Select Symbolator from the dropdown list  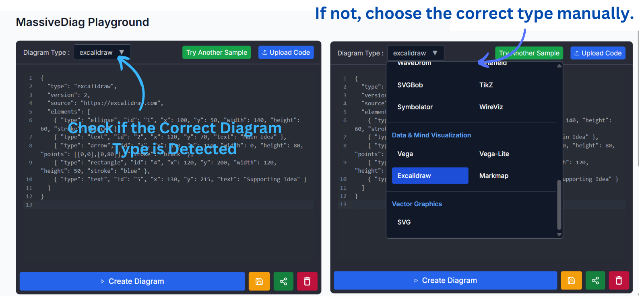(x=415, y=107)
